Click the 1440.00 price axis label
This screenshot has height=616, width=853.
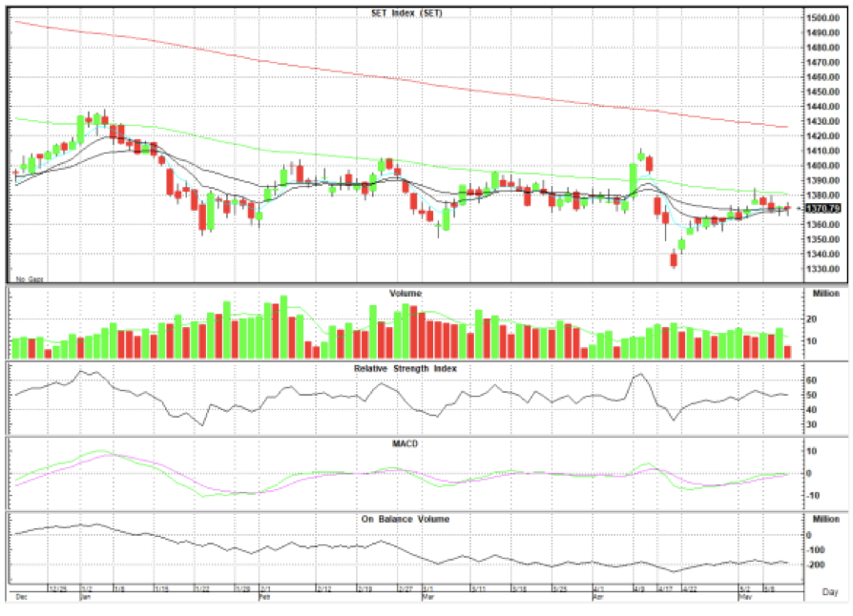click(x=823, y=107)
